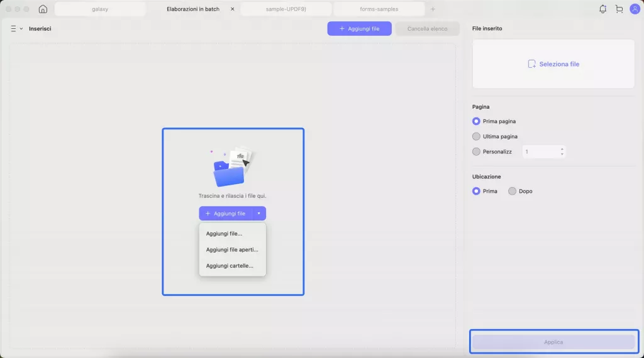Choose Aggiungi file aperti... menu entry
Viewport: 644px width, 358px height.
(232, 249)
